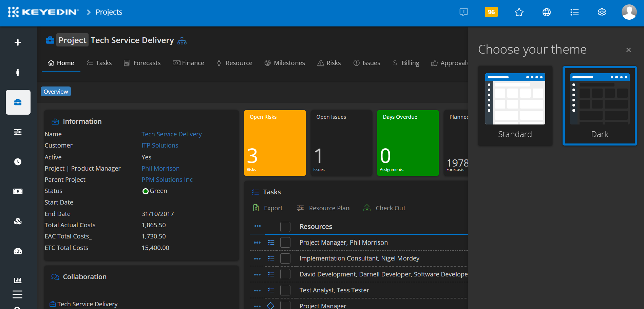Click the project hierarchy icon beside title
The image size is (644, 309).
pos(182,41)
